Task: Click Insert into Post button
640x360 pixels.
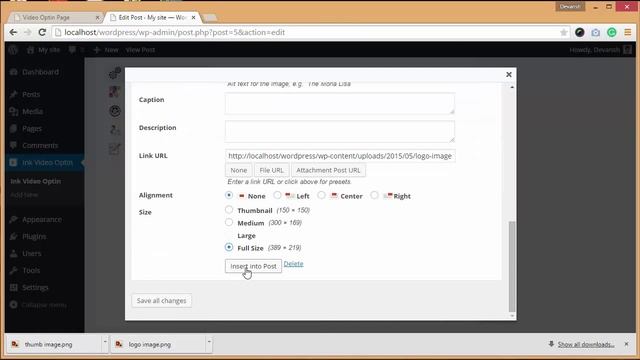Action: 253,266
